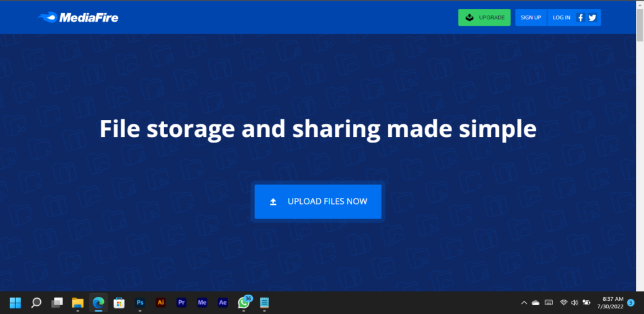The height and width of the screenshot is (314, 644).
Task: Click the battery status icon
Action: click(x=587, y=303)
